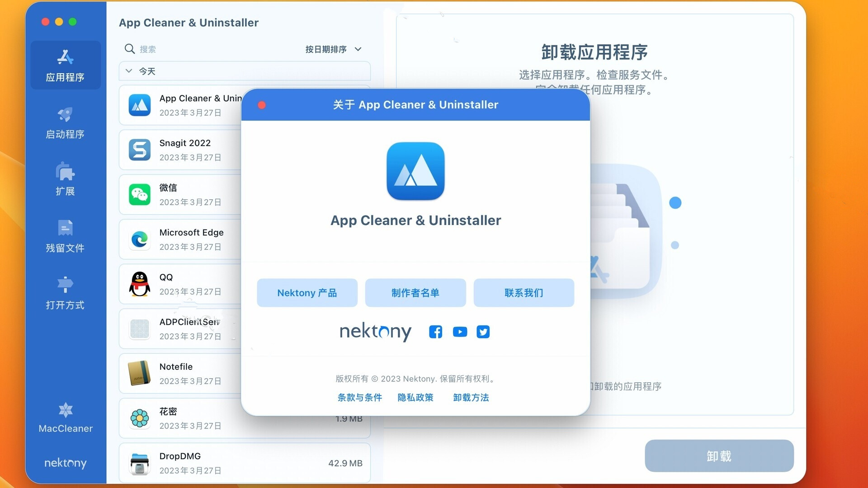
Task: Open Nektony Twitter icon
Action: coord(483,332)
